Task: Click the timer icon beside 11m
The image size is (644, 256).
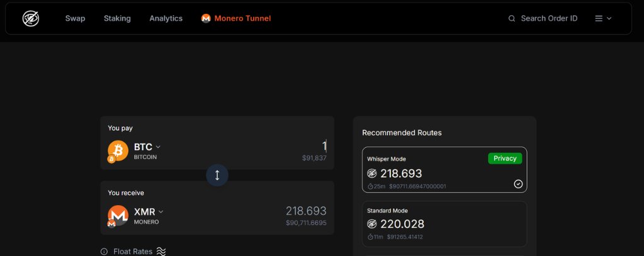Action: tap(370, 237)
